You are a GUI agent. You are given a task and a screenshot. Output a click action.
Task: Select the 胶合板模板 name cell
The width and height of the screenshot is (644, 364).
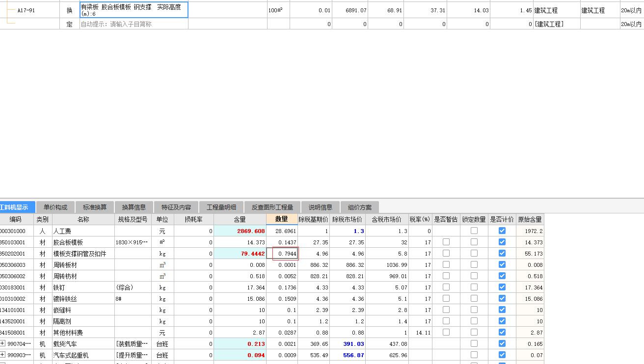point(83,242)
